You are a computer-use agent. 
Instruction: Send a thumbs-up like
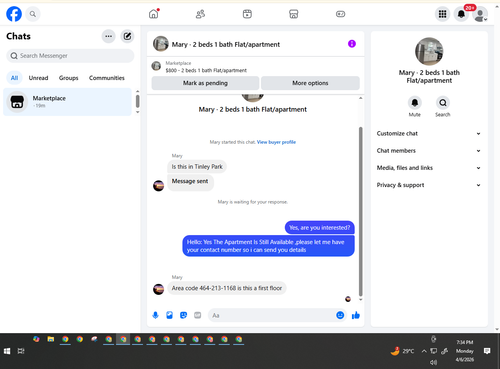(356, 315)
